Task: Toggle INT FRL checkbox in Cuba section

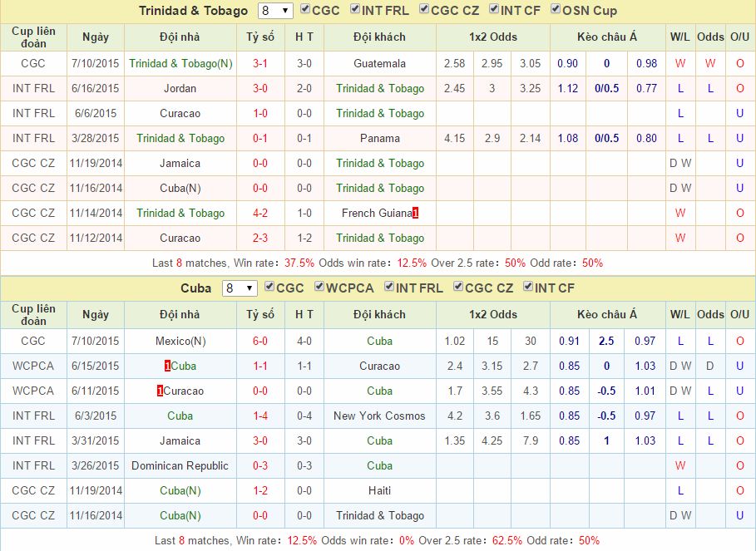Action: 389,287
